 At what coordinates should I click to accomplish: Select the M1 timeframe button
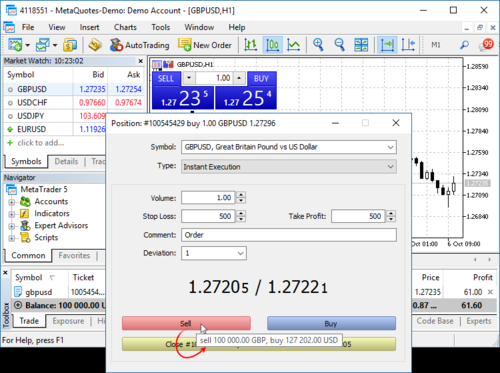click(436, 45)
